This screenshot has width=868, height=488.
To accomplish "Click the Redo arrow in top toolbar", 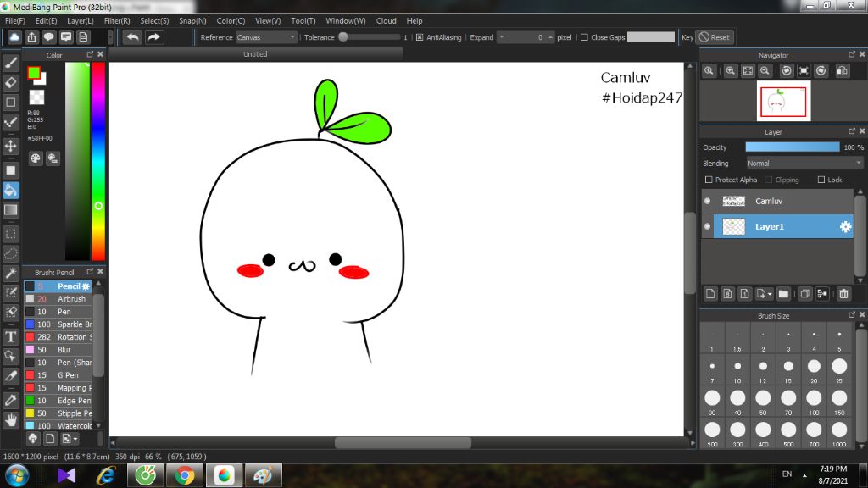I will coord(154,37).
